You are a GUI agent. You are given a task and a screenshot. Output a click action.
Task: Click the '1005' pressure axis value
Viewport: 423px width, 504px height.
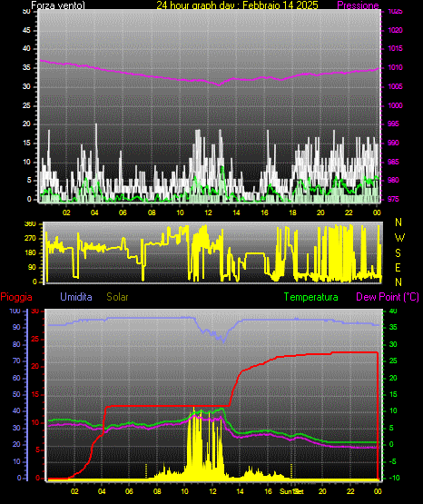tap(395, 86)
